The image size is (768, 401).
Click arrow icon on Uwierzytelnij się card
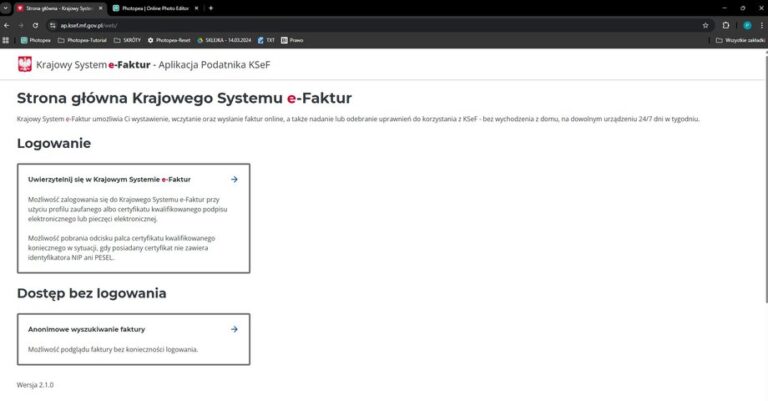[x=234, y=180]
